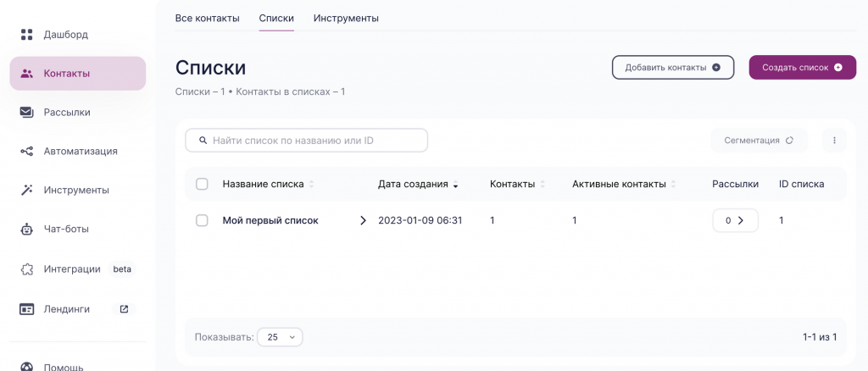This screenshot has height=371, width=868.
Task: Click the Добавить контакты button
Action: (x=672, y=68)
